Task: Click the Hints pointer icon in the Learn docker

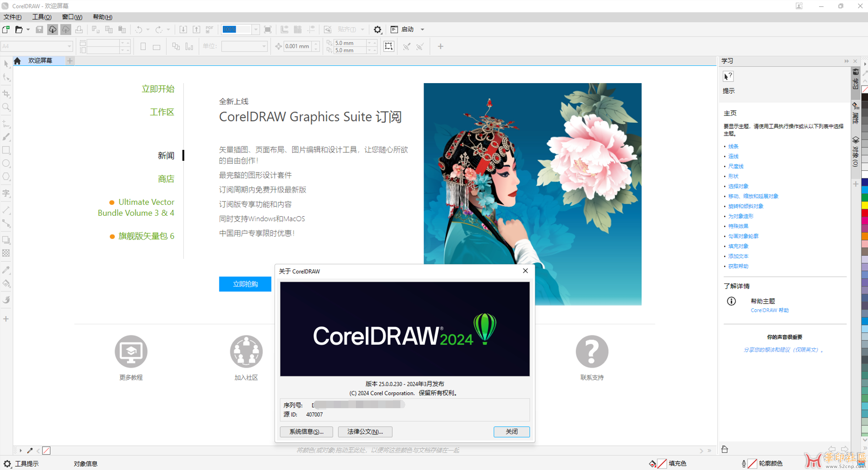Action: [728, 76]
